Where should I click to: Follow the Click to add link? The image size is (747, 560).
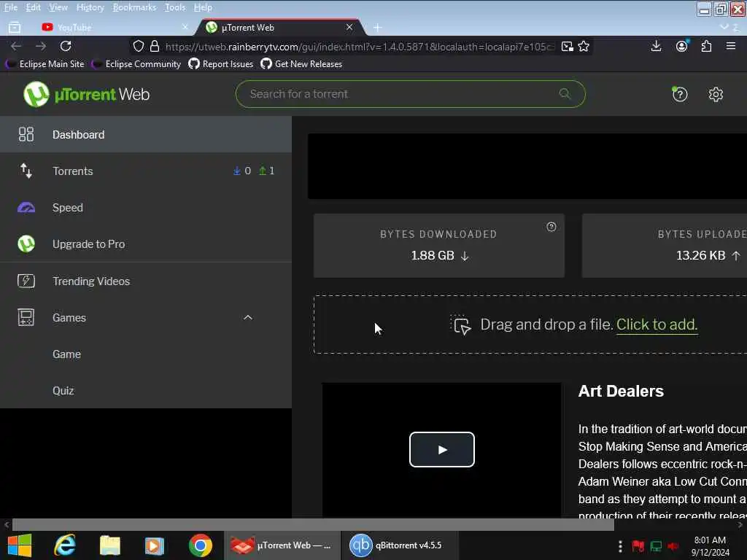point(657,324)
